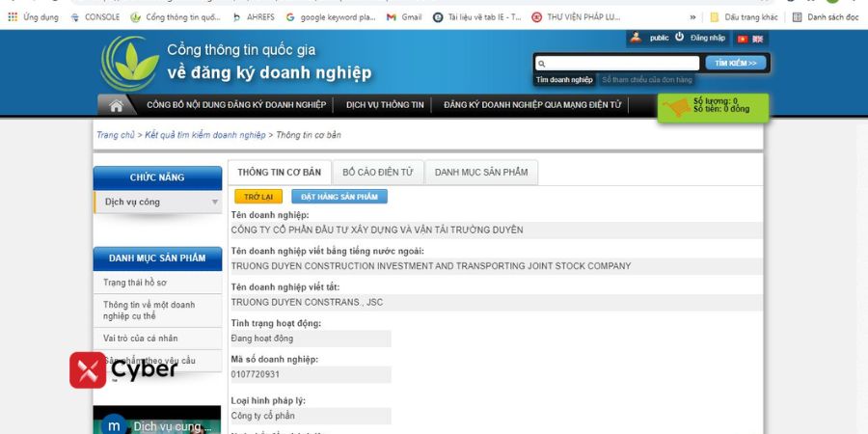This screenshot has width=868, height=434.
Task: Expand the hidden bookmarks chevron
Action: click(x=692, y=17)
